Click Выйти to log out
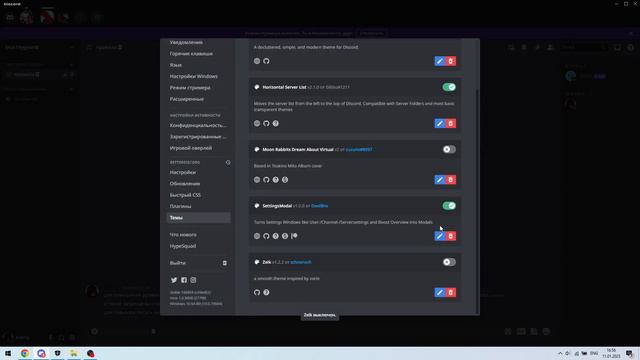Viewport: 640px width, 360px height. [198, 263]
